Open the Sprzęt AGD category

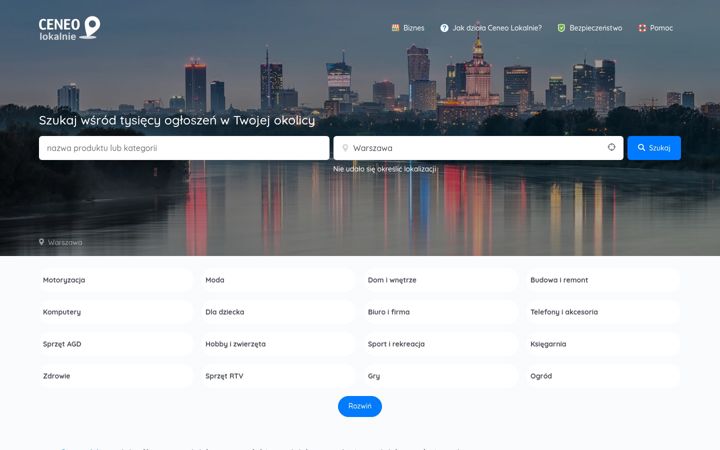tap(116, 344)
